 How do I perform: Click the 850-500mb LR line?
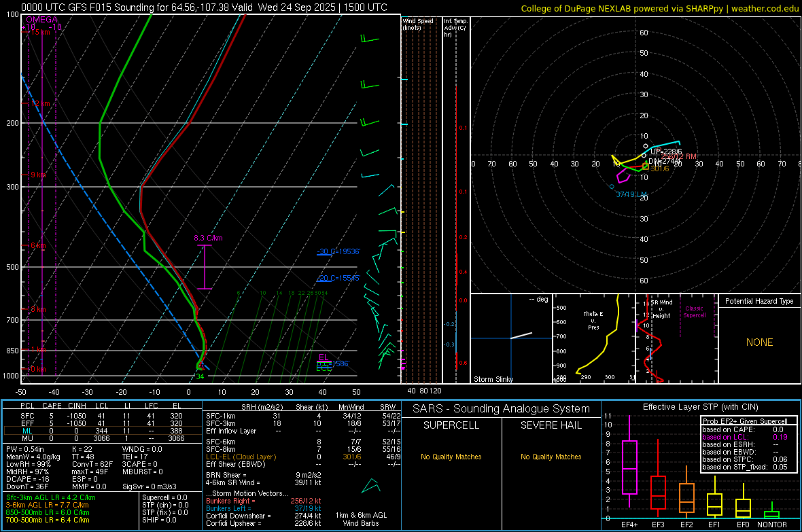pyautogui.click(x=48, y=512)
